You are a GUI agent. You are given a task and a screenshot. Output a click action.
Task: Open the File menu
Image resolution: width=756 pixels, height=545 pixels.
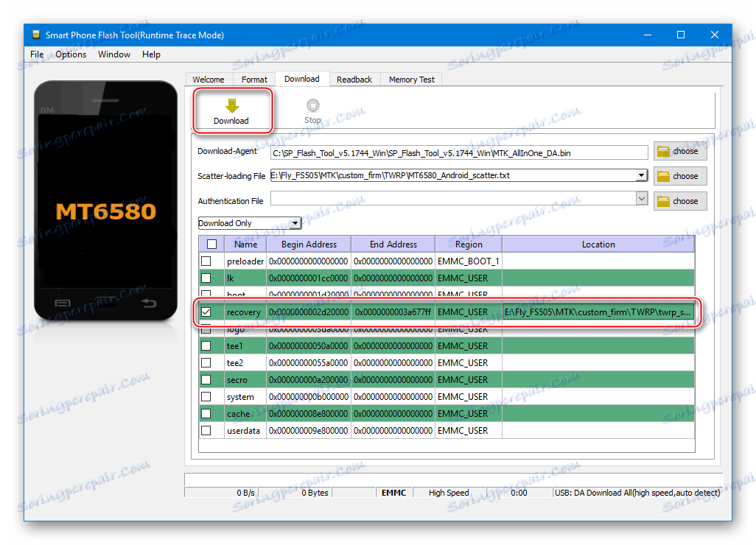37,54
